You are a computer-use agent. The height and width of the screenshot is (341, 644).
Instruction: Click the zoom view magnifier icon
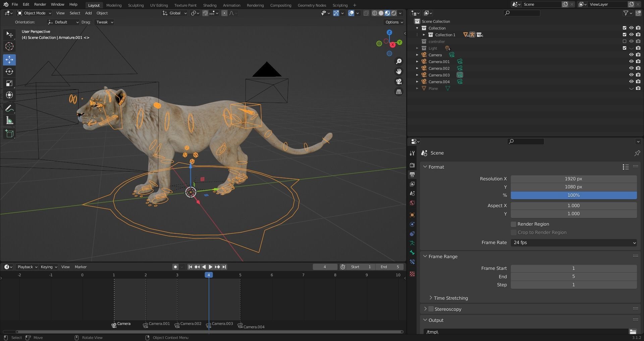pos(399,61)
